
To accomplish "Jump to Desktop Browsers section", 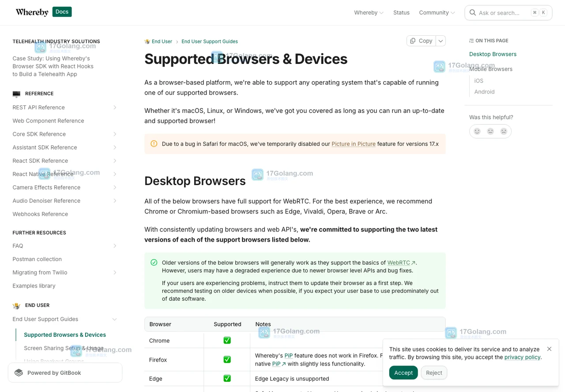I will point(493,54).
